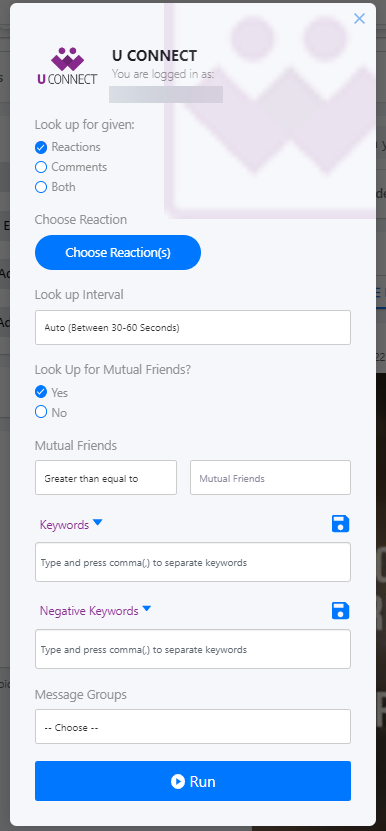Select the Comments radio option
This screenshot has height=831, width=386.
(41, 167)
